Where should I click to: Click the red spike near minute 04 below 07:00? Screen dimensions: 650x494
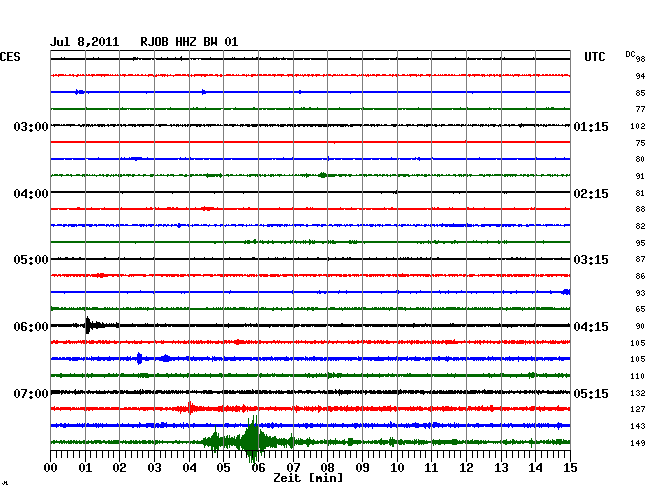pos(190,408)
